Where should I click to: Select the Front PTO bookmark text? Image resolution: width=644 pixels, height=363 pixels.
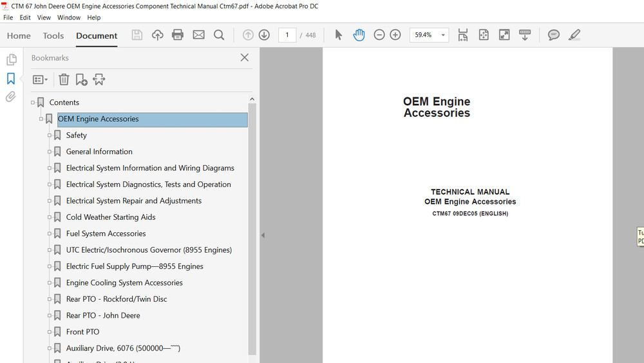click(x=82, y=332)
